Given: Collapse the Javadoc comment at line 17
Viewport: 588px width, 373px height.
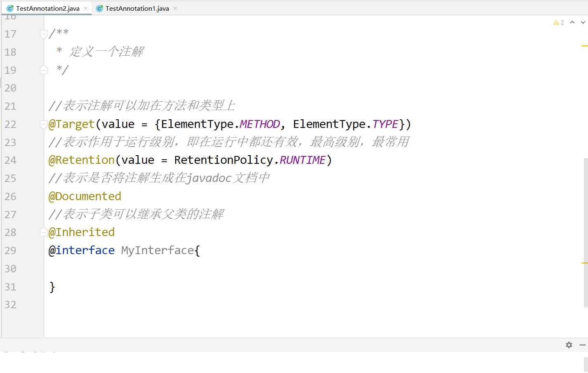Looking at the screenshot, I should [44, 34].
